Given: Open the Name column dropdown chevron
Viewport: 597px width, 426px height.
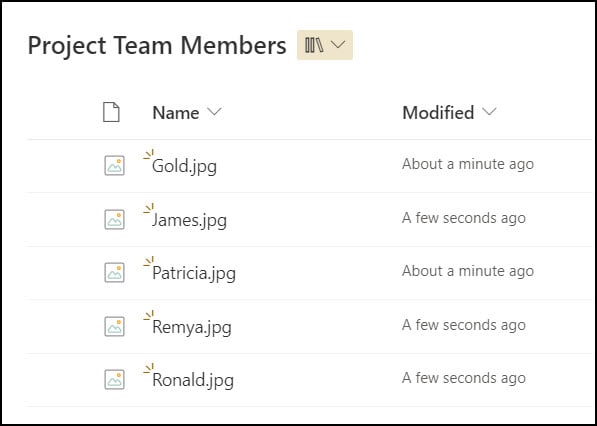Looking at the screenshot, I should point(214,112).
